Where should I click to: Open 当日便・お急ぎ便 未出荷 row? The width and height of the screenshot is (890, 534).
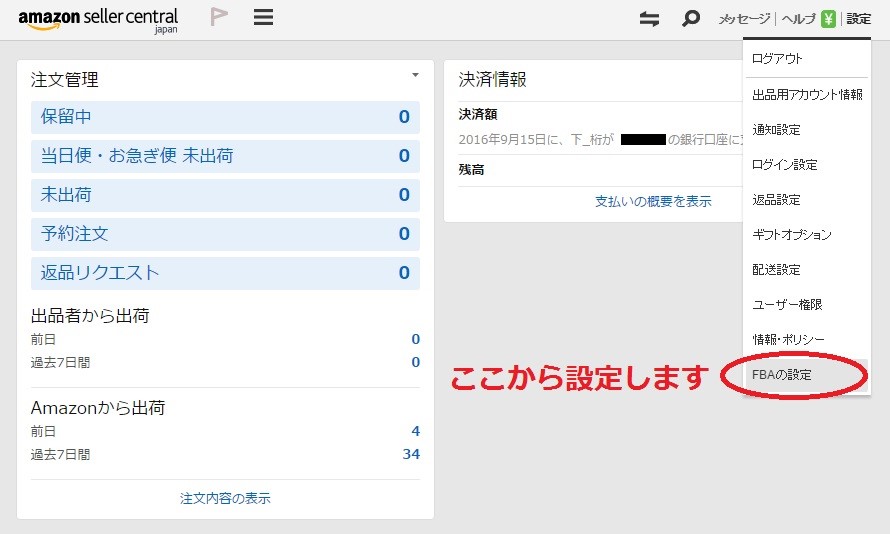(225, 156)
